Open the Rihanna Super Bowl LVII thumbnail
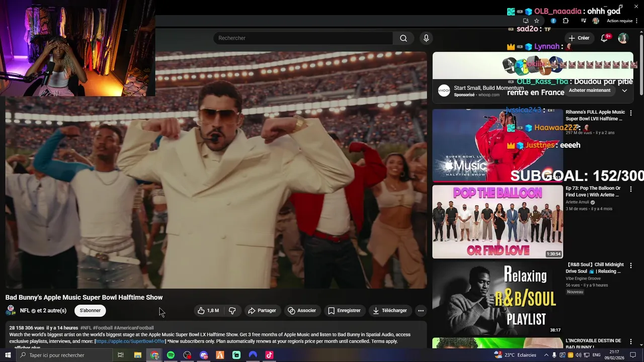This screenshot has height=362, width=644. (x=498, y=145)
